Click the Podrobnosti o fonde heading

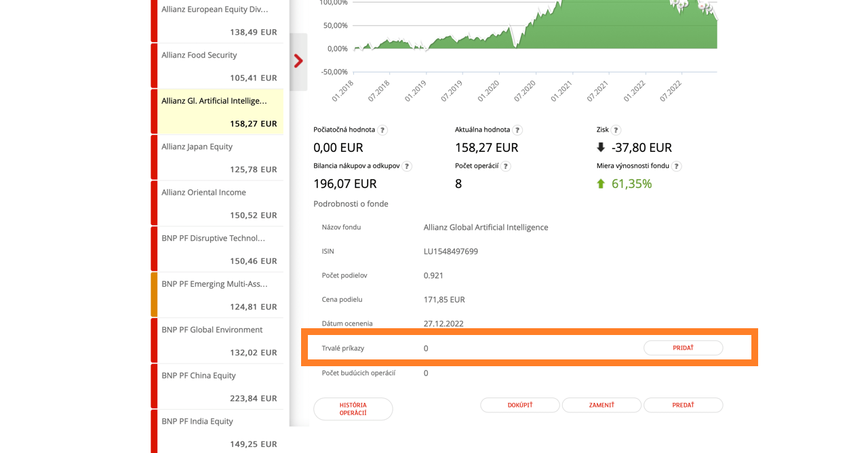click(x=351, y=203)
